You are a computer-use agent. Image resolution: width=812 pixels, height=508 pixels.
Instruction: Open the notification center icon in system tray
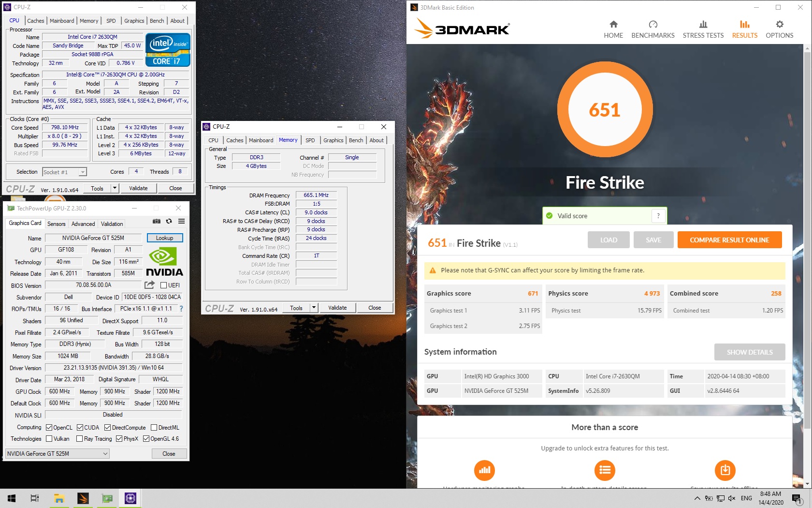click(797, 498)
